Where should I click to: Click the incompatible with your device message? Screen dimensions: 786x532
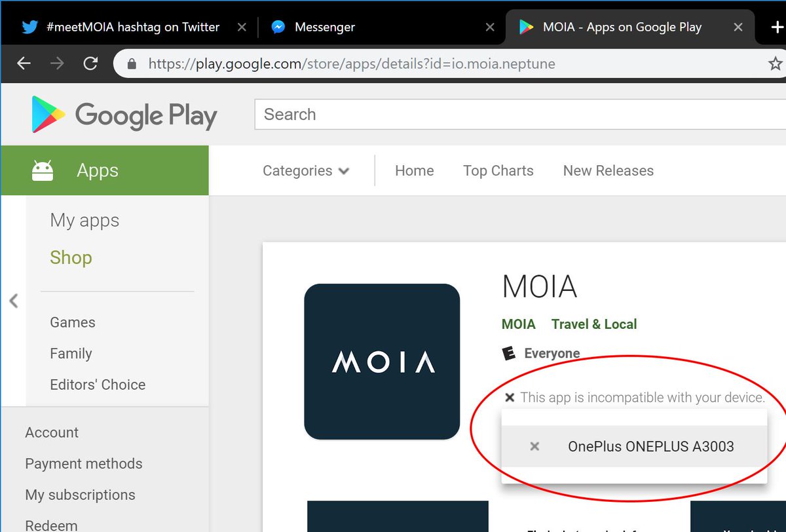pos(643,398)
